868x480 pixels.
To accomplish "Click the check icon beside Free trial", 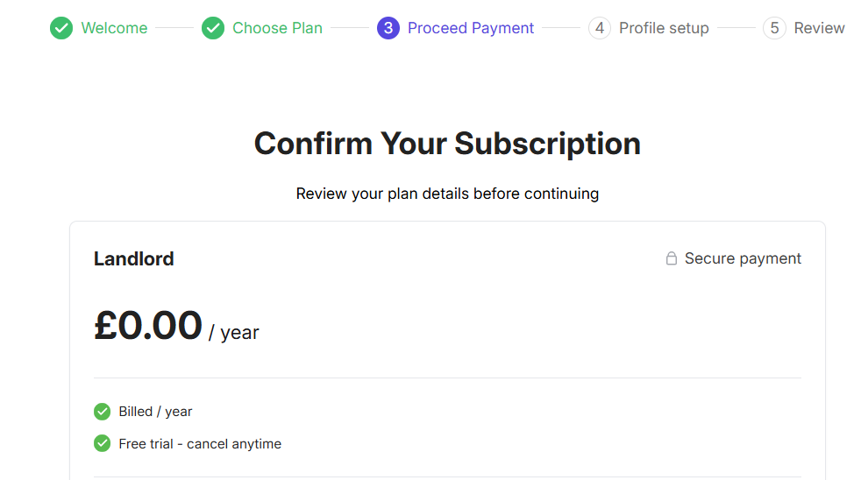I will (103, 444).
